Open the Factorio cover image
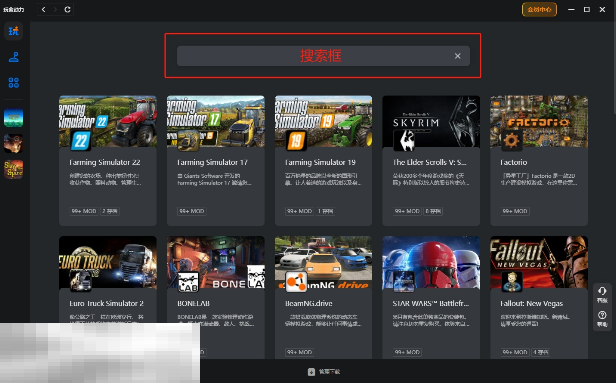This screenshot has height=383, width=616. pyautogui.click(x=539, y=121)
